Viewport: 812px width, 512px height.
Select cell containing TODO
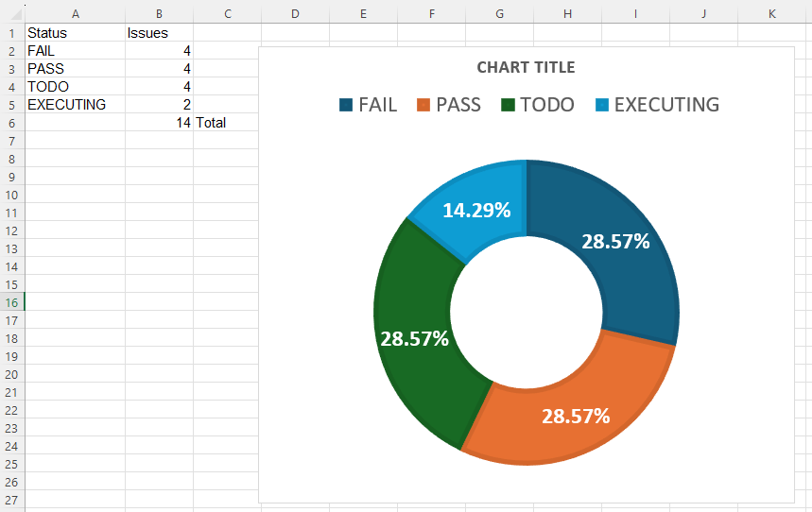(x=75, y=87)
